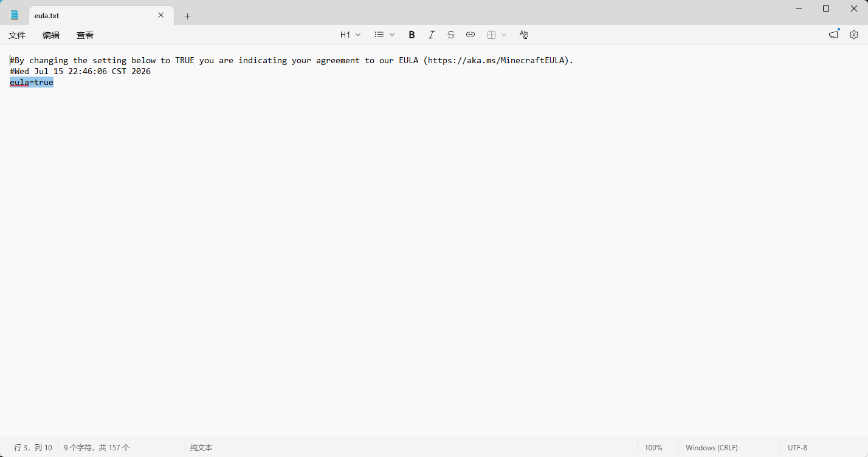The height and width of the screenshot is (457, 868).
Task: Apply strikethrough formatting
Action: pos(450,35)
